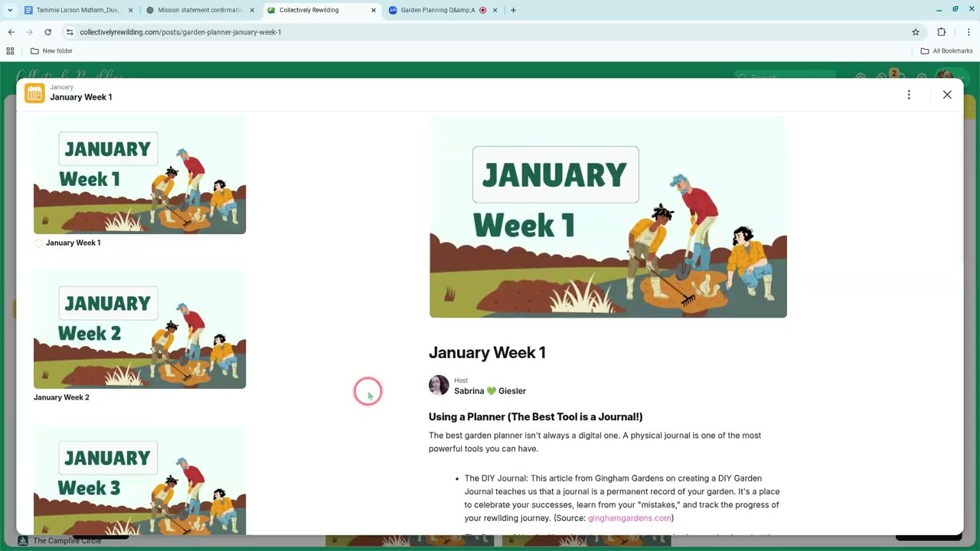The height and width of the screenshot is (551, 980).
Task: Click the heading Using a Planner
Action: pyautogui.click(x=536, y=417)
